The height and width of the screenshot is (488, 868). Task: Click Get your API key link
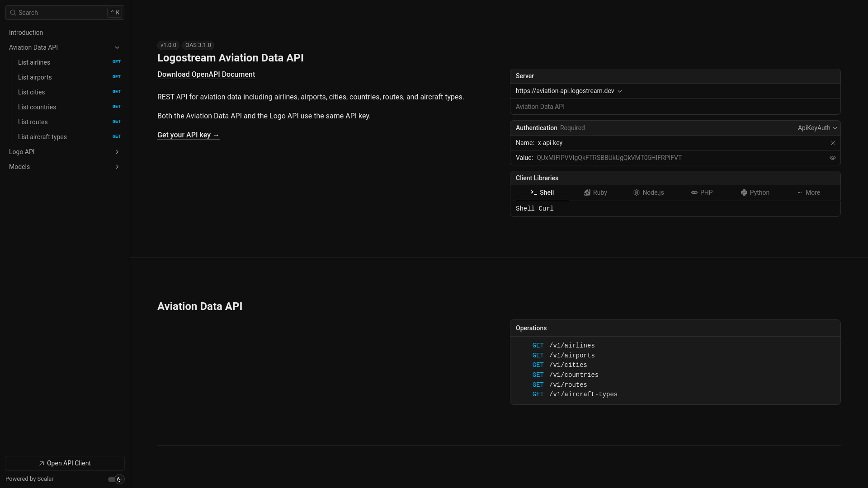click(188, 135)
